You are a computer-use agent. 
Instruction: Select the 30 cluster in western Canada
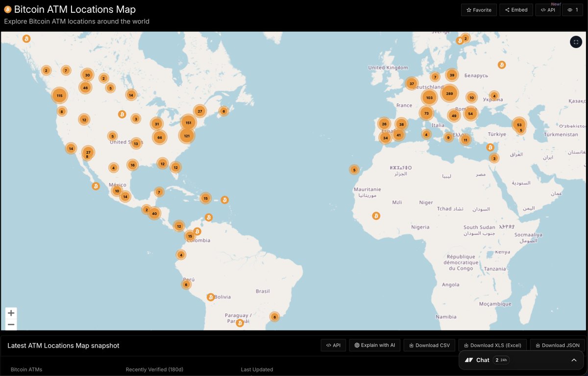click(87, 75)
